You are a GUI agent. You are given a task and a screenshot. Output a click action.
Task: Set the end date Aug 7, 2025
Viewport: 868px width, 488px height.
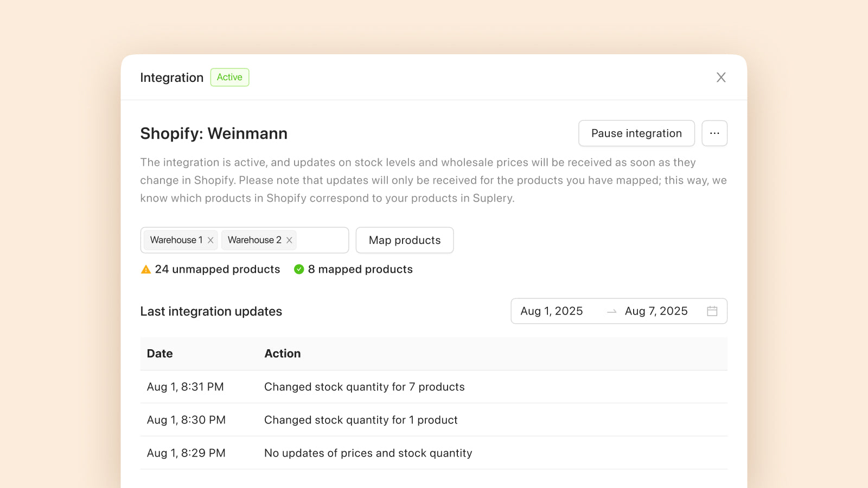pyautogui.click(x=656, y=311)
